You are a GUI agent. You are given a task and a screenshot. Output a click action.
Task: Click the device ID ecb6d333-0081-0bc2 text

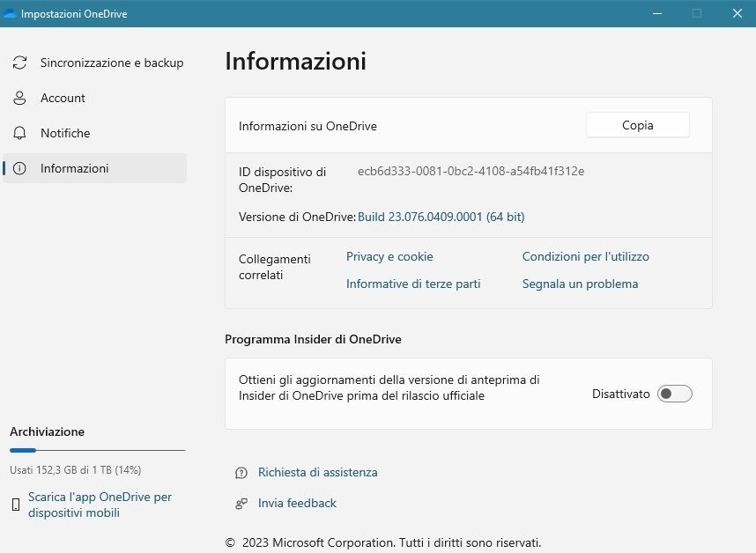tap(471, 171)
